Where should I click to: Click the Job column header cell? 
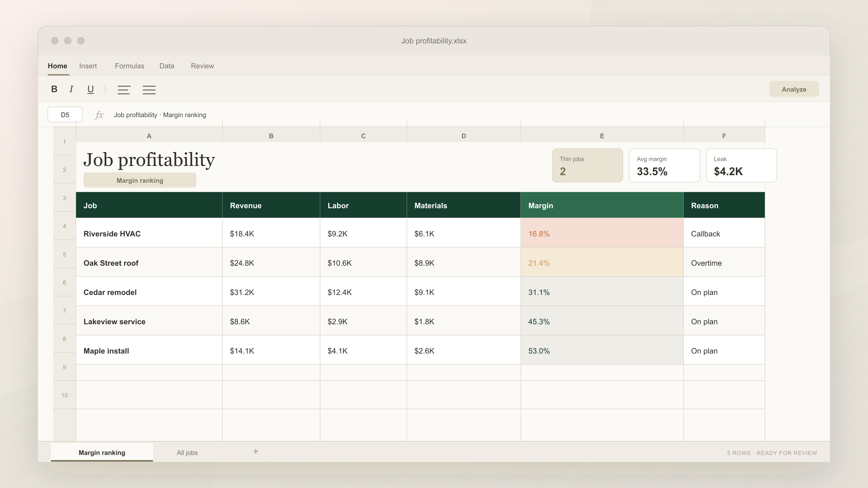(x=149, y=205)
